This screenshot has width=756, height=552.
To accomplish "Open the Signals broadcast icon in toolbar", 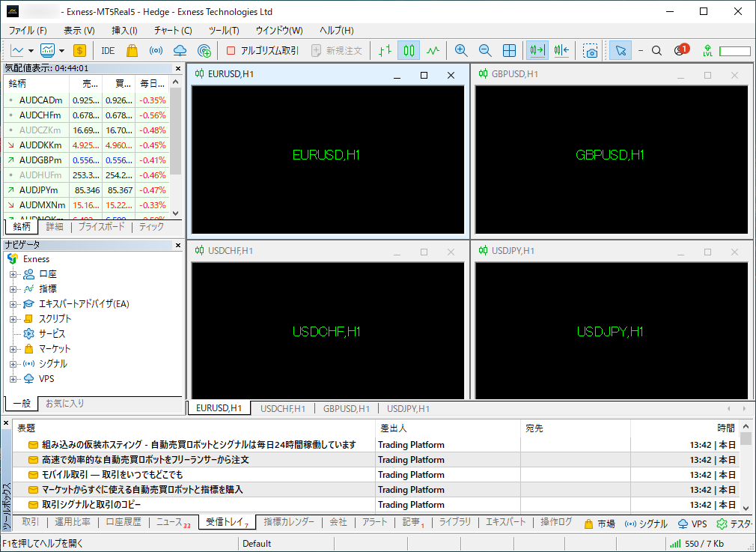I will click(156, 51).
